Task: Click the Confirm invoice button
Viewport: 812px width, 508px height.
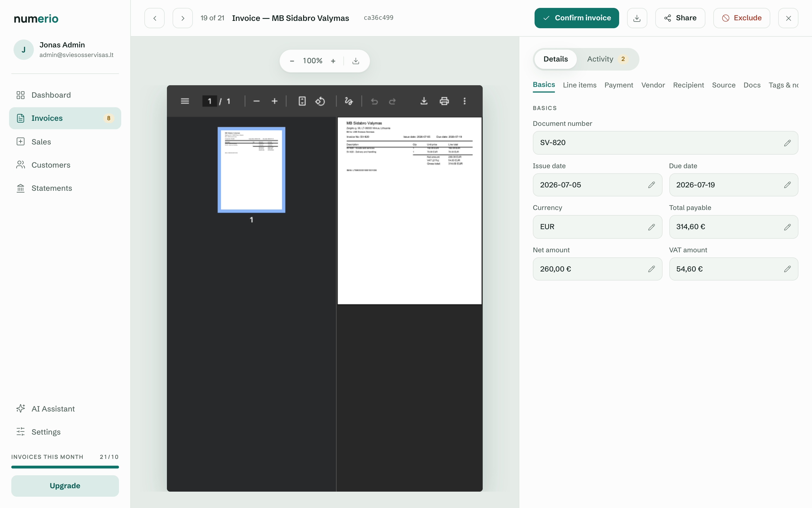Action: click(577, 18)
